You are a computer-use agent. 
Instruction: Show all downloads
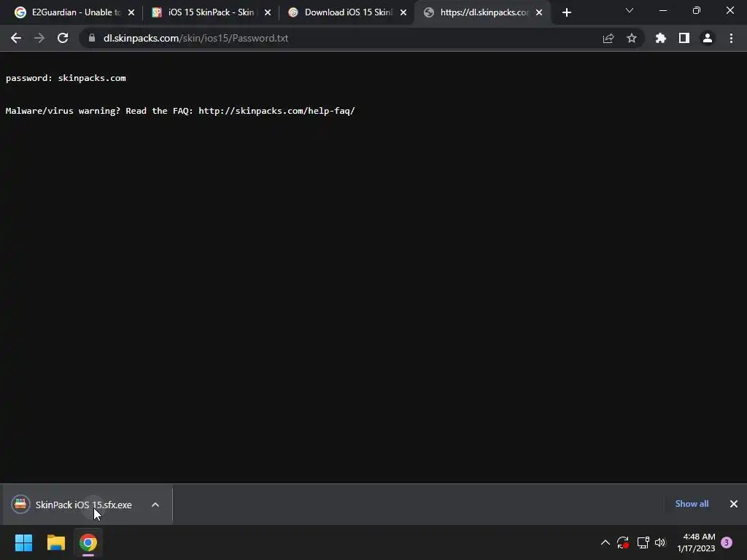point(692,504)
